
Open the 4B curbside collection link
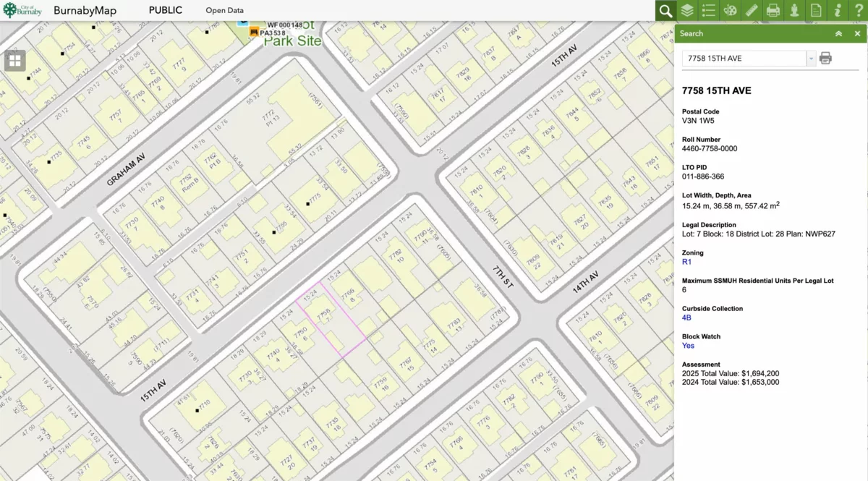(x=686, y=318)
